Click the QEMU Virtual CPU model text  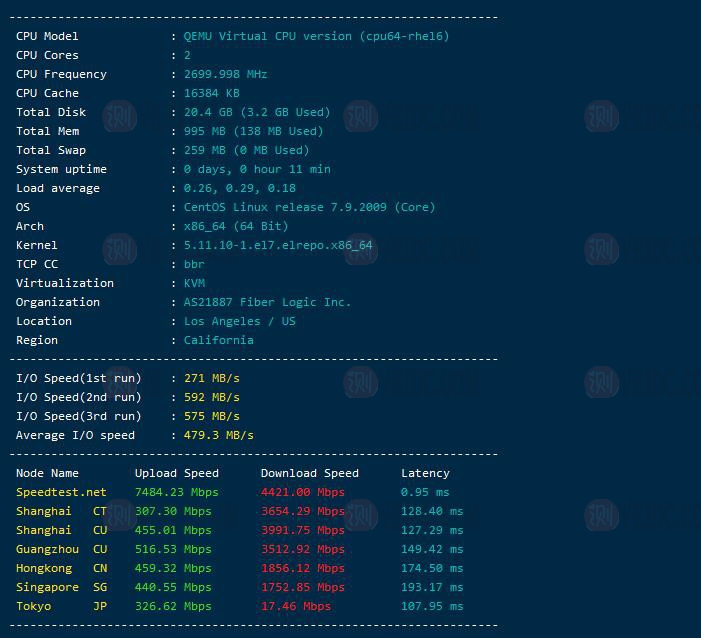tap(316, 36)
